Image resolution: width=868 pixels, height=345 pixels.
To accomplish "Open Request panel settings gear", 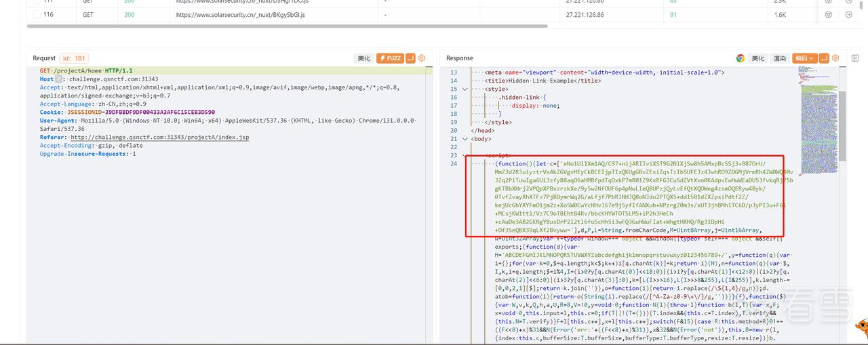I will click(x=422, y=58).
